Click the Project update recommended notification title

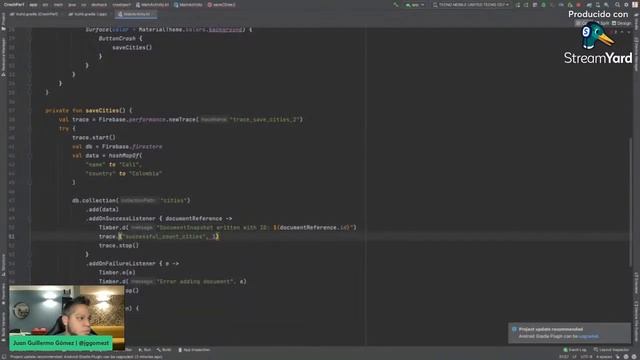point(551,329)
